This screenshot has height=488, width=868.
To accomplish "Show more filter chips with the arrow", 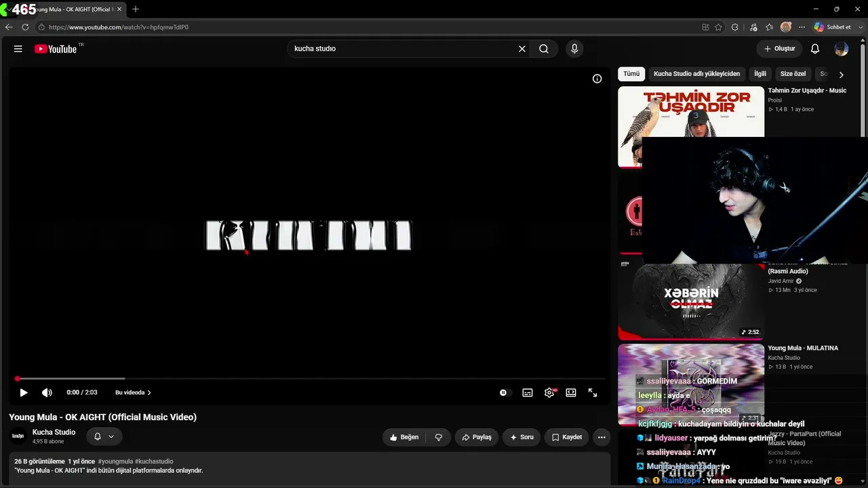I will 842,75.
